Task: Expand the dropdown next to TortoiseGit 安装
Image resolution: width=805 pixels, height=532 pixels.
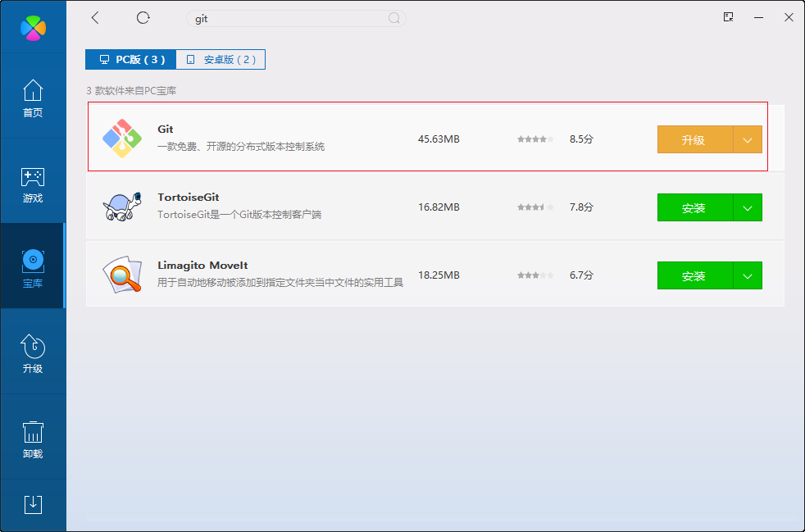Action: point(748,207)
